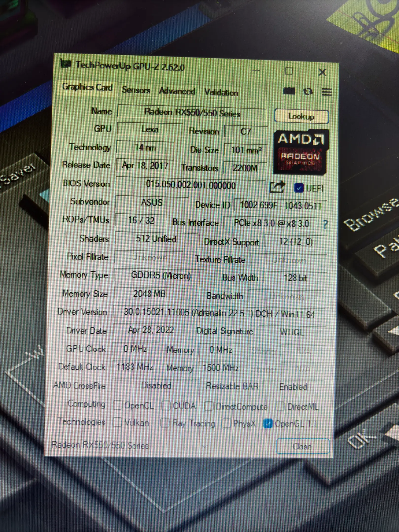Open the hamburger menu in GPU-Z
Viewport: 399px width, 532px height.
[327, 92]
